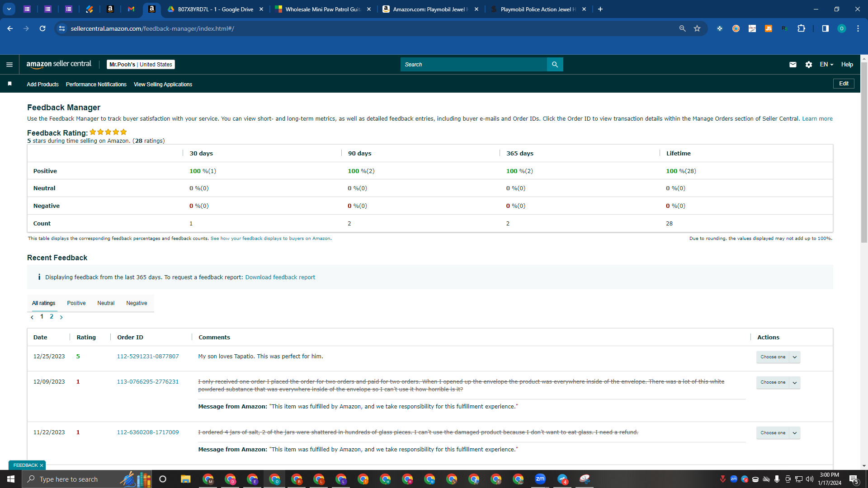The width and height of the screenshot is (868, 488).
Task: Switch to the Neutral ratings tab
Action: [106, 303]
